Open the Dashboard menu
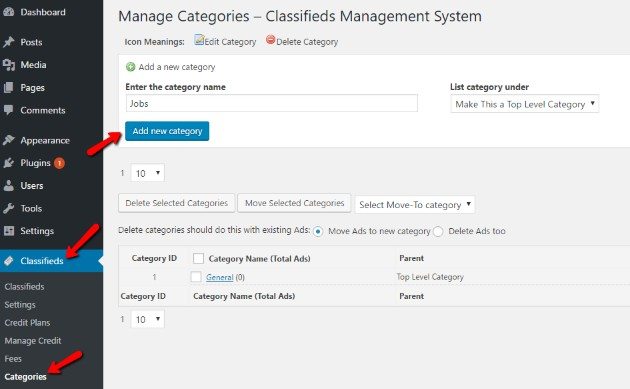The width and height of the screenshot is (630, 389). (x=43, y=12)
